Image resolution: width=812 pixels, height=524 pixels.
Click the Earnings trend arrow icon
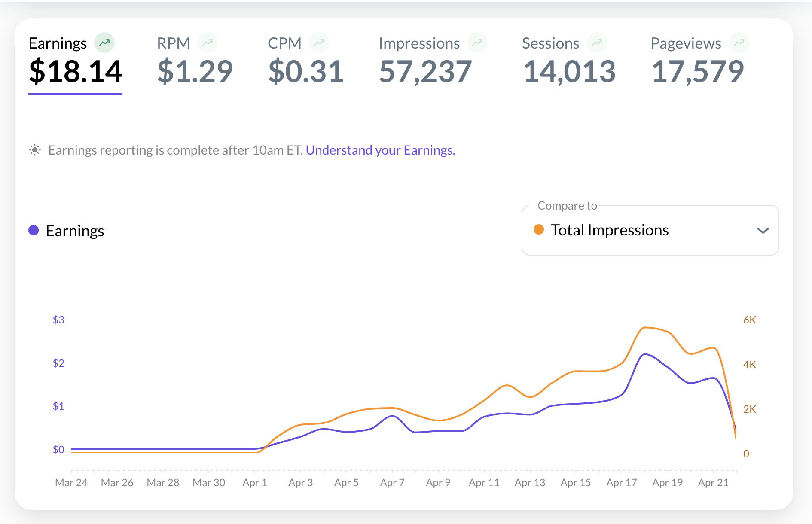[x=104, y=43]
